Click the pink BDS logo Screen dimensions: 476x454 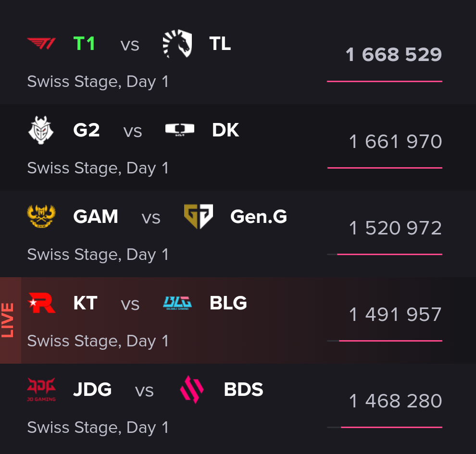click(192, 390)
